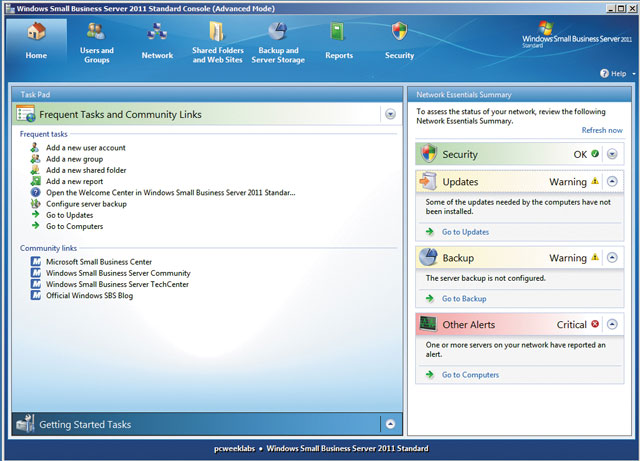This screenshot has height=461, width=640.
Task: Click Add a new report
Action: pos(74,181)
